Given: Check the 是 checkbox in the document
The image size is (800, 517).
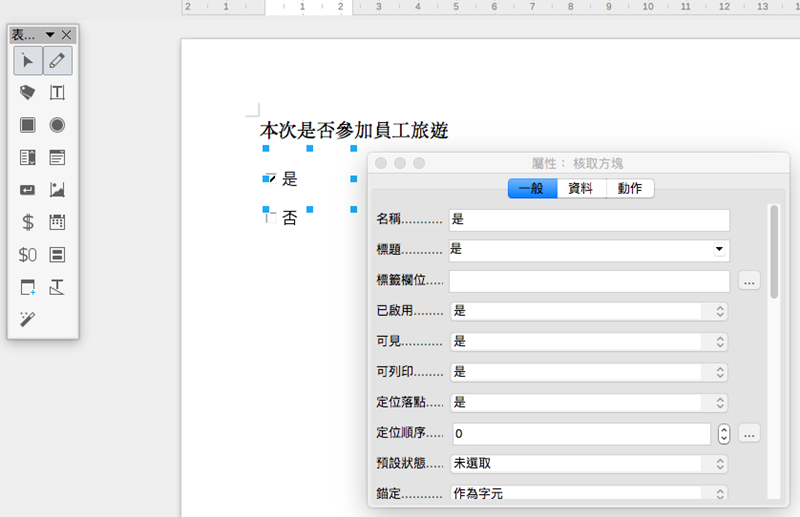Looking at the screenshot, I should (269, 179).
